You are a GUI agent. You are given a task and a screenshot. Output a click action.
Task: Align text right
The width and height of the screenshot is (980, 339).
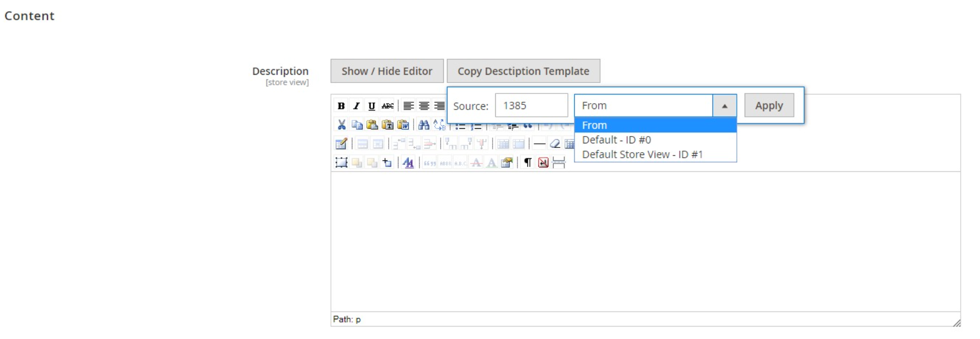[439, 106]
